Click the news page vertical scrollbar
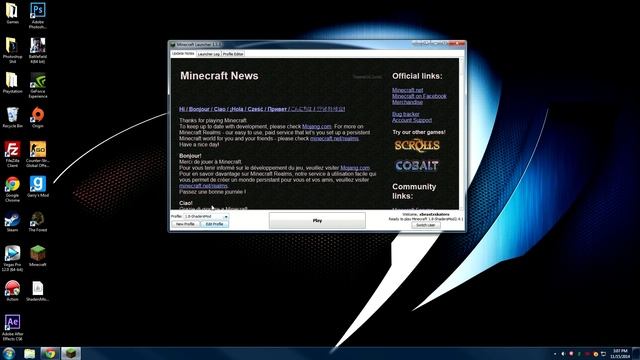This screenshot has width=640, height=360. pos(462,133)
